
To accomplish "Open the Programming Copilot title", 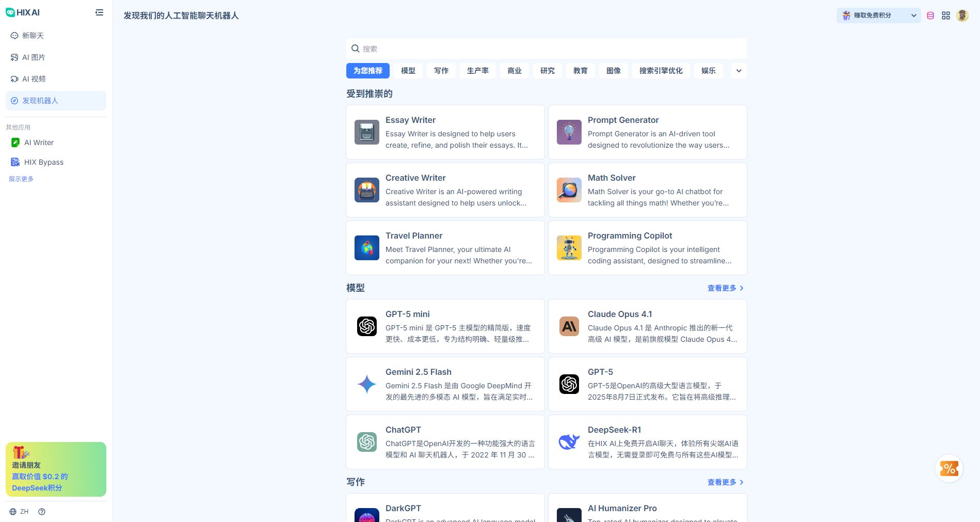I will [630, 235].
